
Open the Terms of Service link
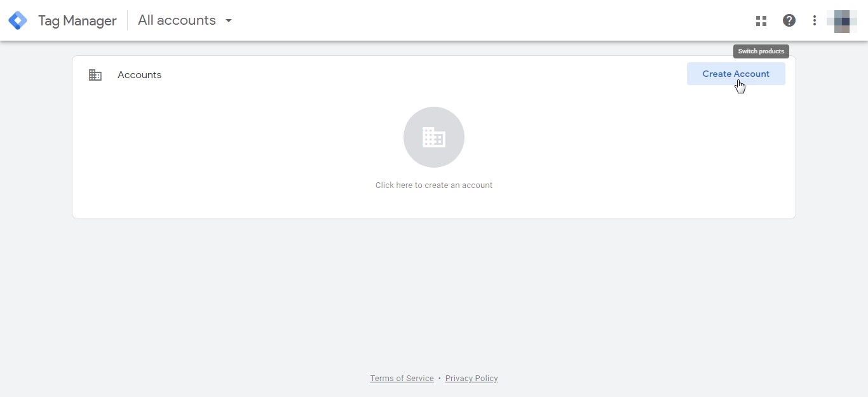pos(402,379)
